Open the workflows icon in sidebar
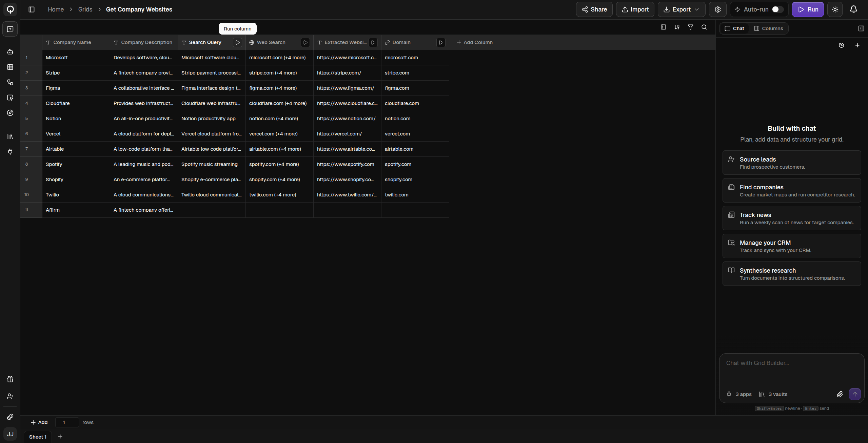This screenshot has height=443, width=868. (x=10, y=82)
